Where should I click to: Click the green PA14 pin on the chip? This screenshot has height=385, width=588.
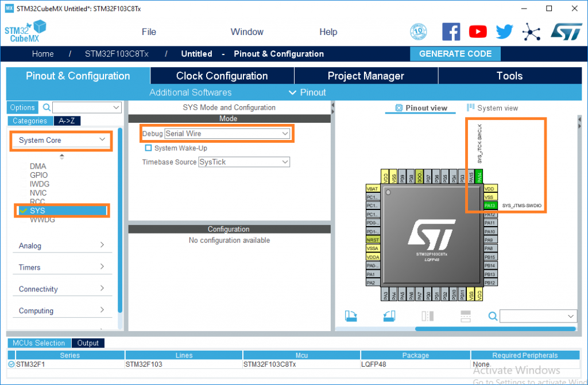tap(479, 176)
